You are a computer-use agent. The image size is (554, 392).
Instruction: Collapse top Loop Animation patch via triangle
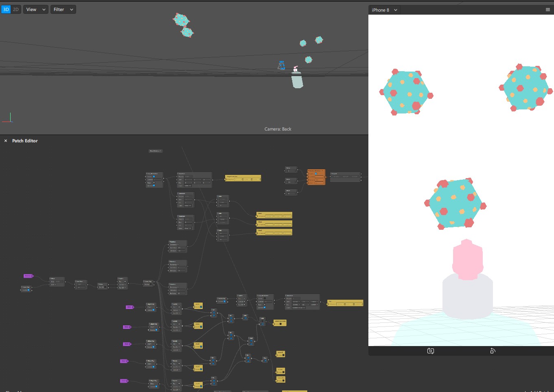[147, 174]
